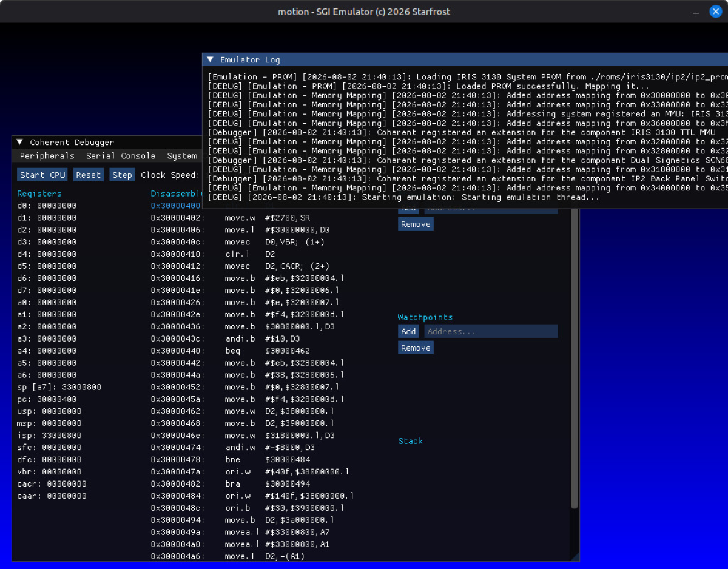The image size is (728, 569).
Task: Click the Emulator Log title bar text
Action: 250,59
